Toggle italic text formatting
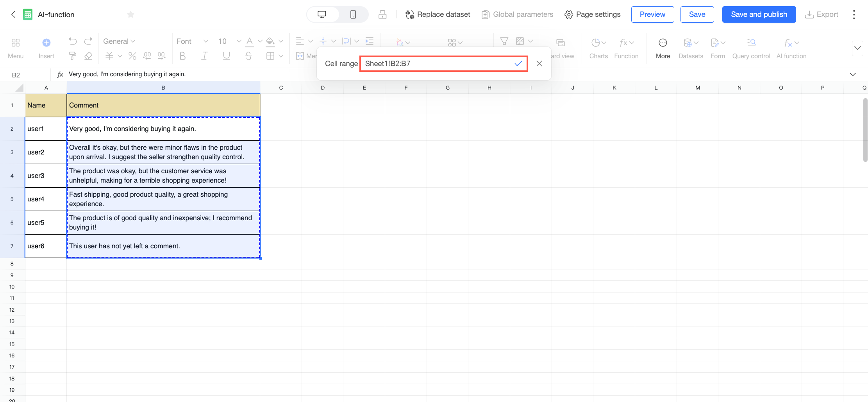 tap(204, 56)
